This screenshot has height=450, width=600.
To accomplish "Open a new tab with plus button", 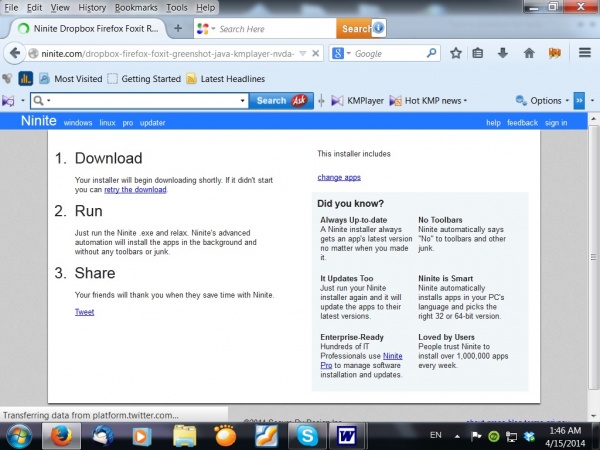I will (x=178, y=28).
